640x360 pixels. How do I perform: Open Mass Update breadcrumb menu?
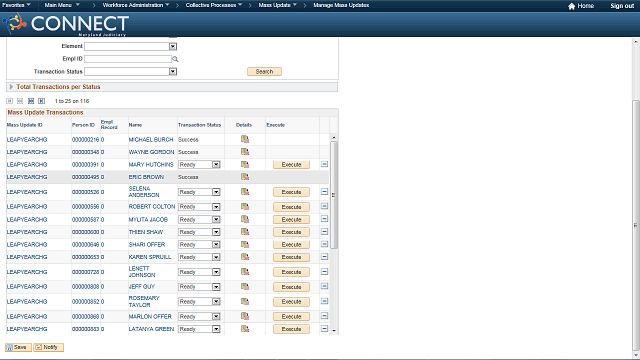[x=278, y=5]
